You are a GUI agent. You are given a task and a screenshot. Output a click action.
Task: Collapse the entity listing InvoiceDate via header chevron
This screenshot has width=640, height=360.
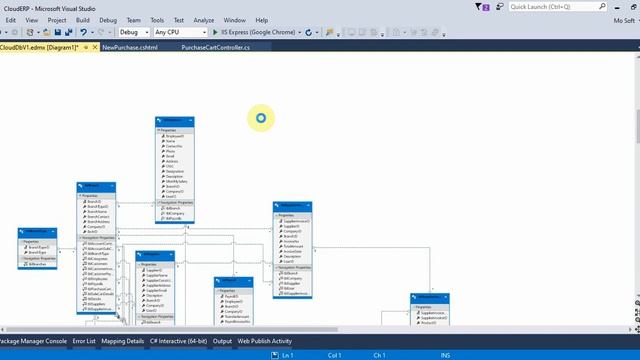308,205
